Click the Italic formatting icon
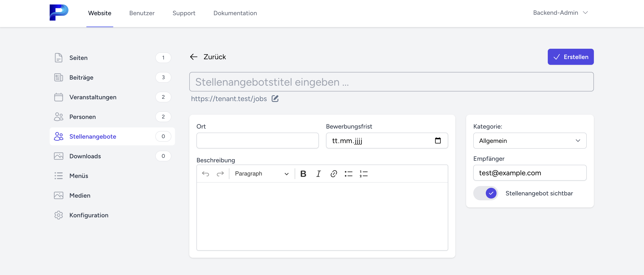 tap(318, 173)
